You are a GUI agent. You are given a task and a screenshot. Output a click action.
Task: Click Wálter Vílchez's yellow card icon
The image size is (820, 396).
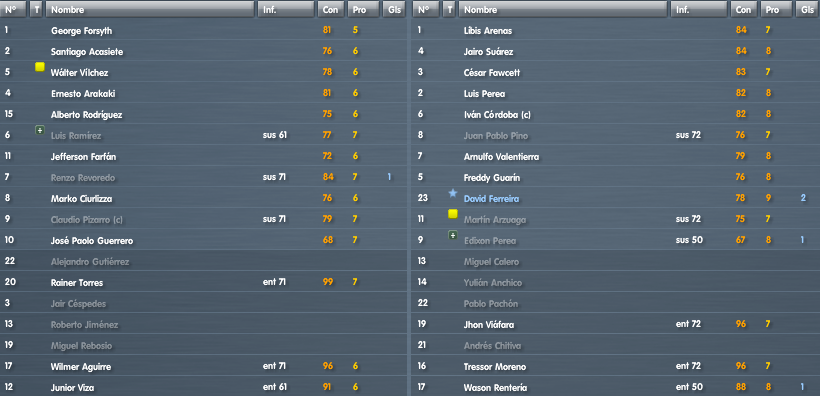[40, 66]
